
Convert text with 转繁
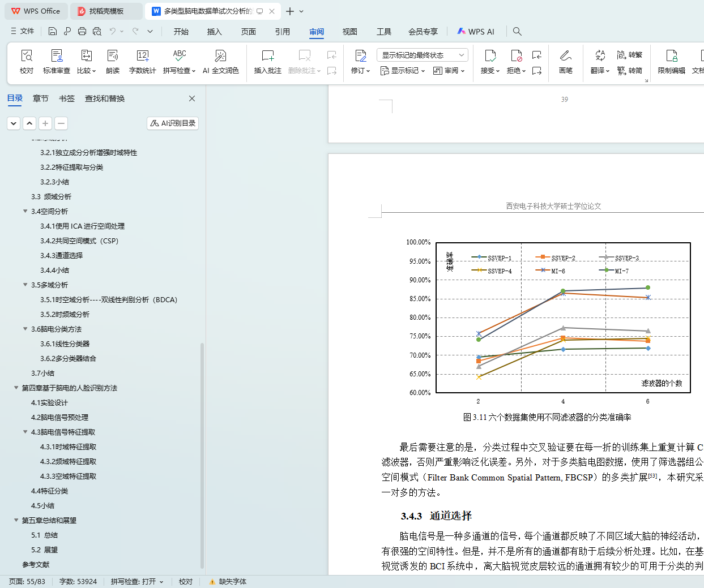click(x=630, y=55)
